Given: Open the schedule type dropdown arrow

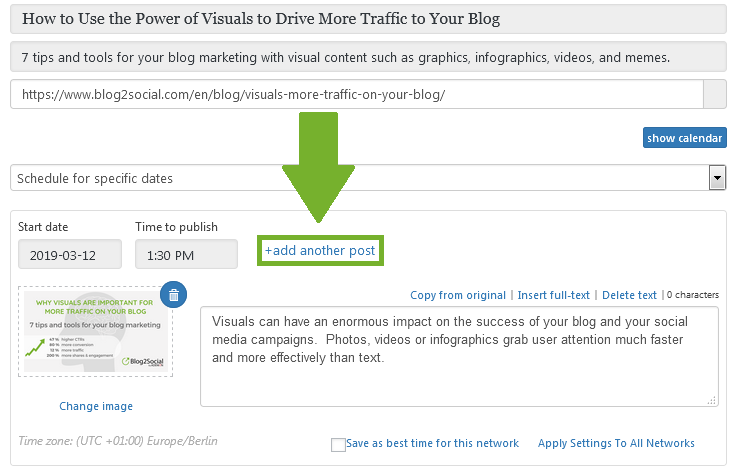Looking at the screenshot, I should (x=717, y=178).
